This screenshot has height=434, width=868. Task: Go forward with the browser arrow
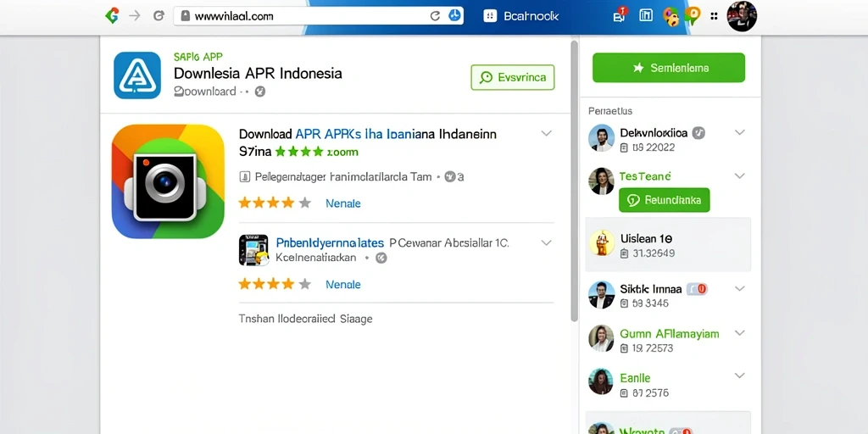pyautogui.click(x=135, y=16)
